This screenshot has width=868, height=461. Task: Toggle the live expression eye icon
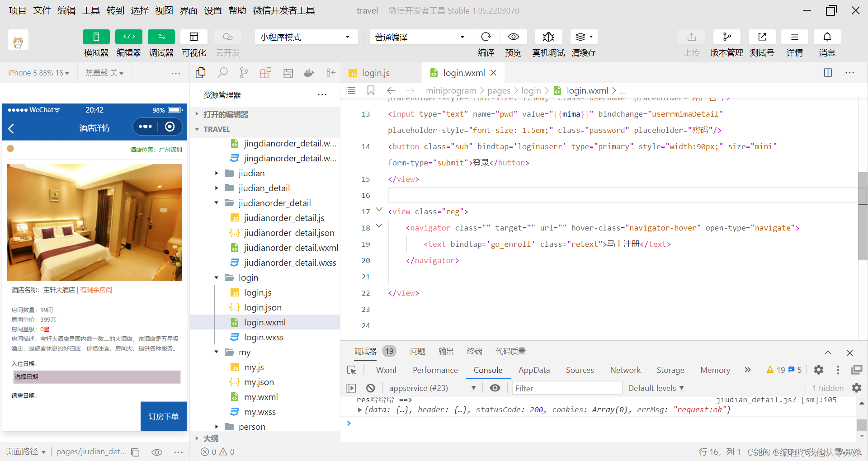click(495, 388)
